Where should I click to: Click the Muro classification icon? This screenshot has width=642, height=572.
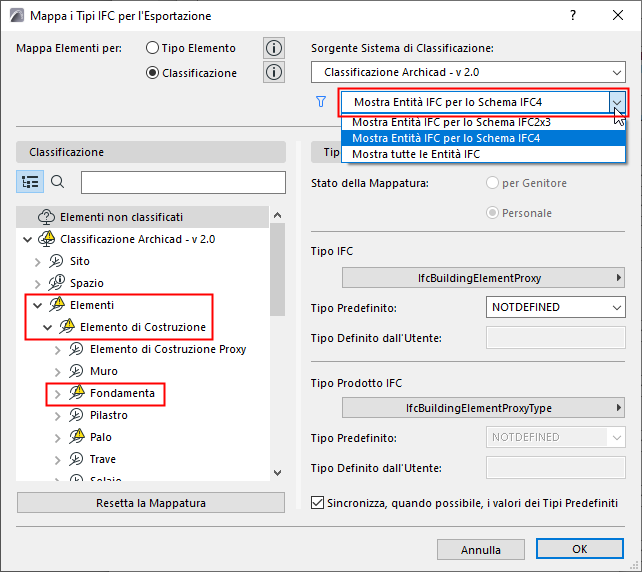tap(76, 371)
